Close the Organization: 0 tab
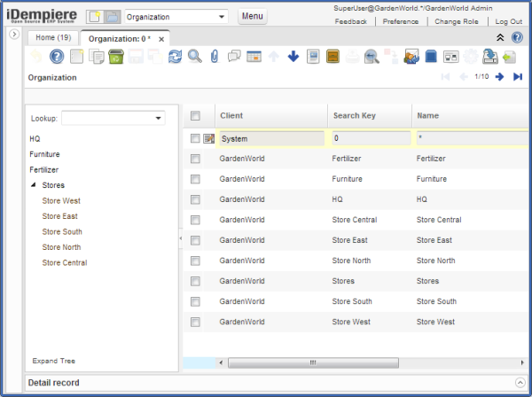This screenshot has width=532, height=397. tap(161, 39)
